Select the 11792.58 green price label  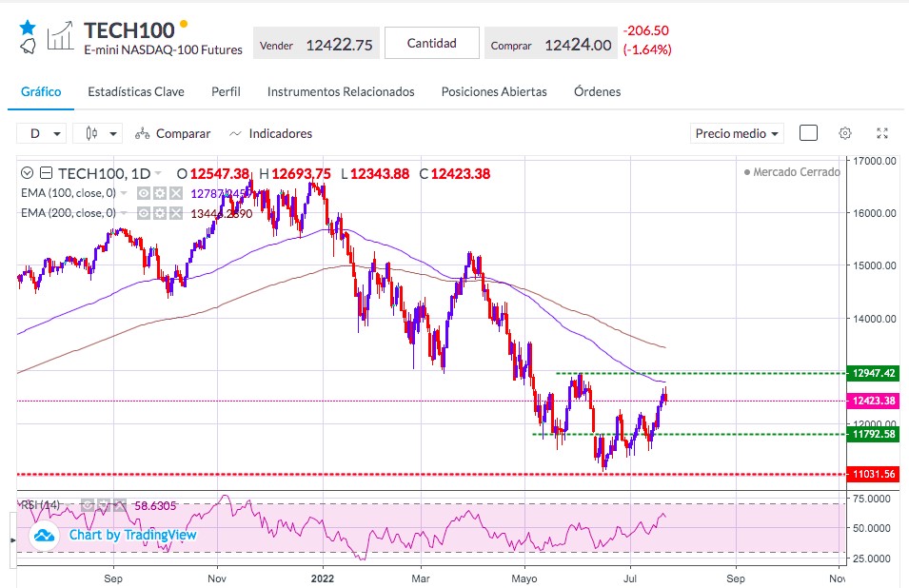(873, 434)
